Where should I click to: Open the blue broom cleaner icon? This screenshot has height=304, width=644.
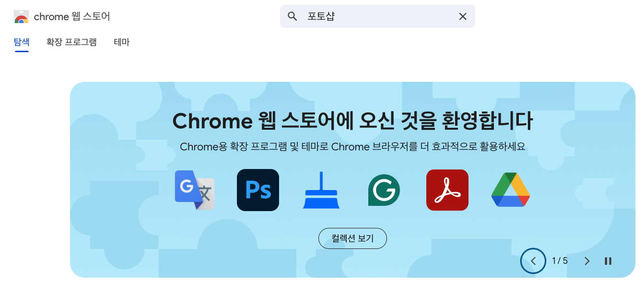321,190
